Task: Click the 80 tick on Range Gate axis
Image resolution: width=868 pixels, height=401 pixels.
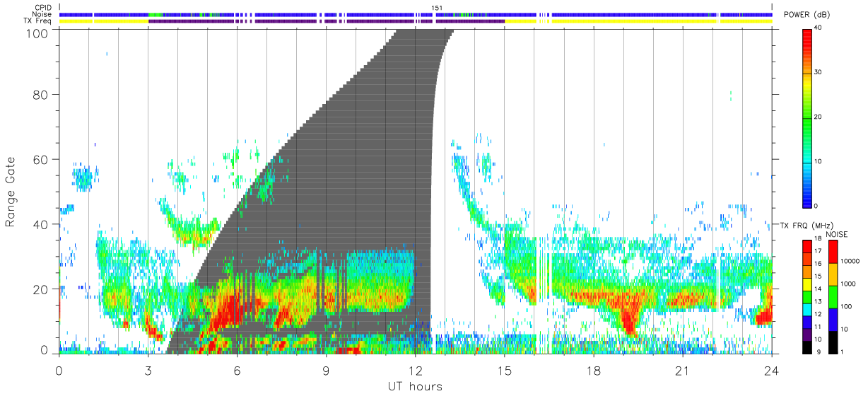Action: [40, 94]
